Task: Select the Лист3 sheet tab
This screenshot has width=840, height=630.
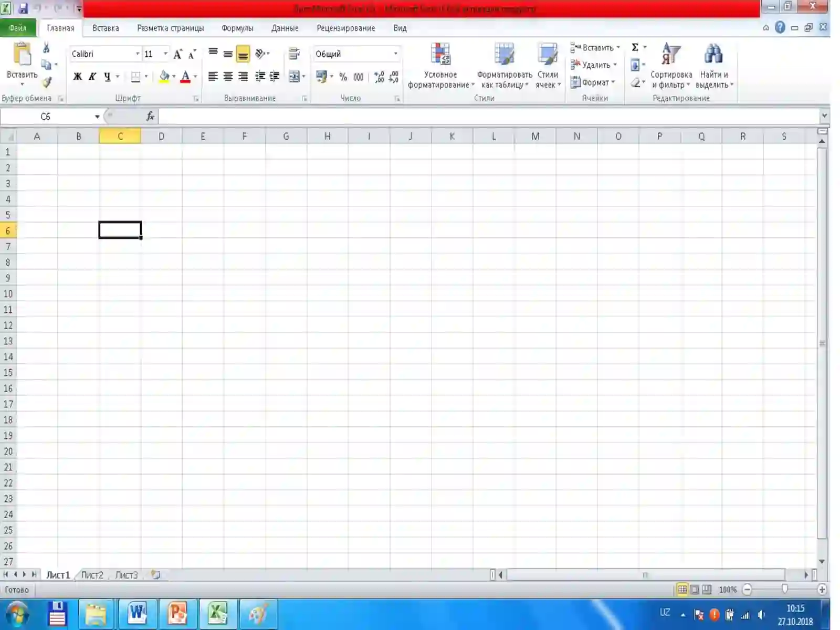Action: point(127,575)
